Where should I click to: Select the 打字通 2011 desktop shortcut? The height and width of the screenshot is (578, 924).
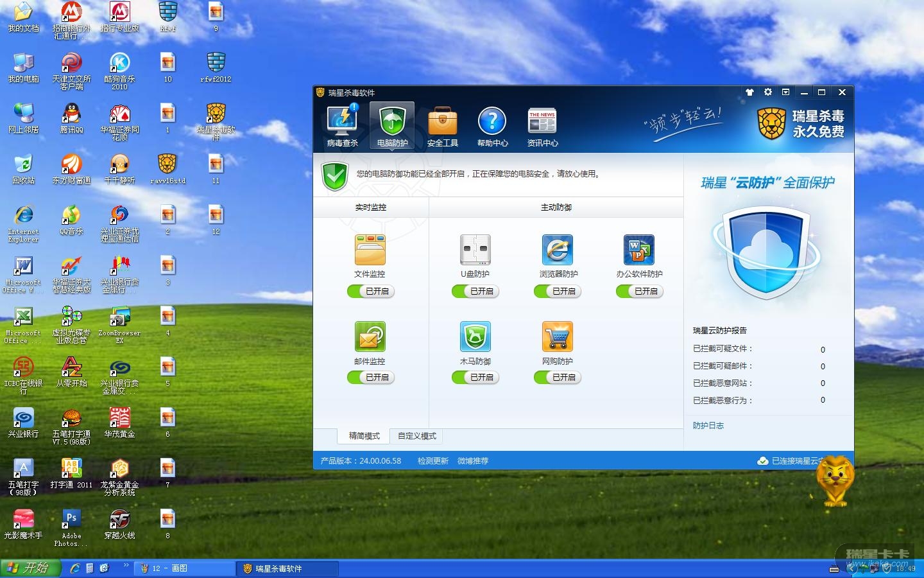point(71,474)
